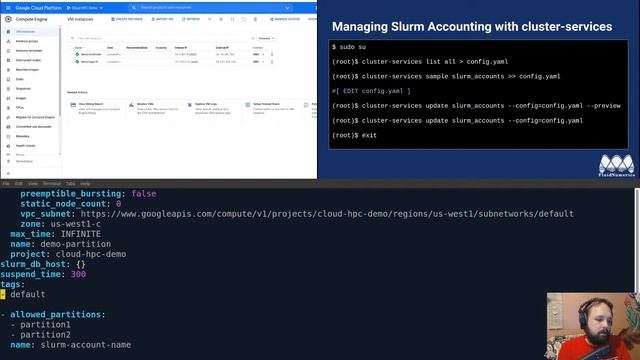Click the Sole-tenant nodes sidebar icon
The image size is (640, 360).
point(8,60)
